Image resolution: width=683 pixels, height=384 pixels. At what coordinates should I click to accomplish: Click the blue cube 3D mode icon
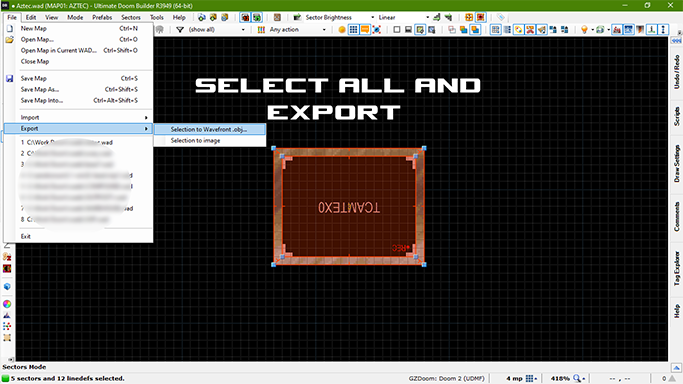coord(7,286)
